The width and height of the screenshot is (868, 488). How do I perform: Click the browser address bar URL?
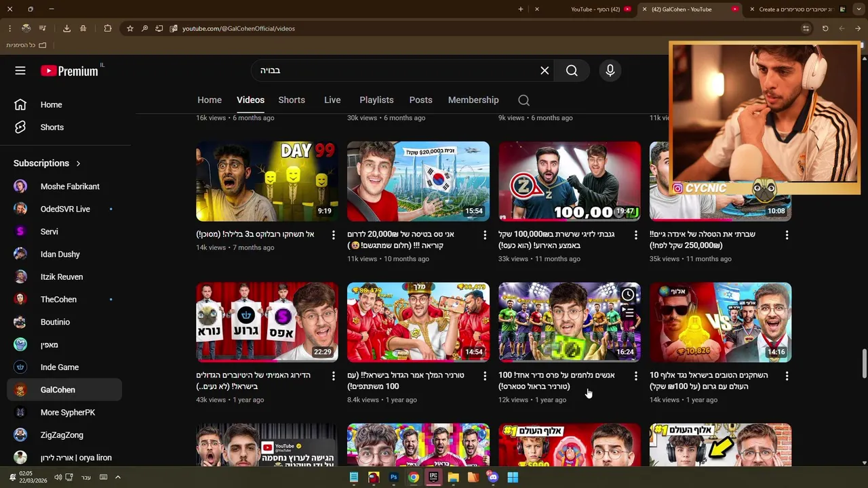[239, 28]
